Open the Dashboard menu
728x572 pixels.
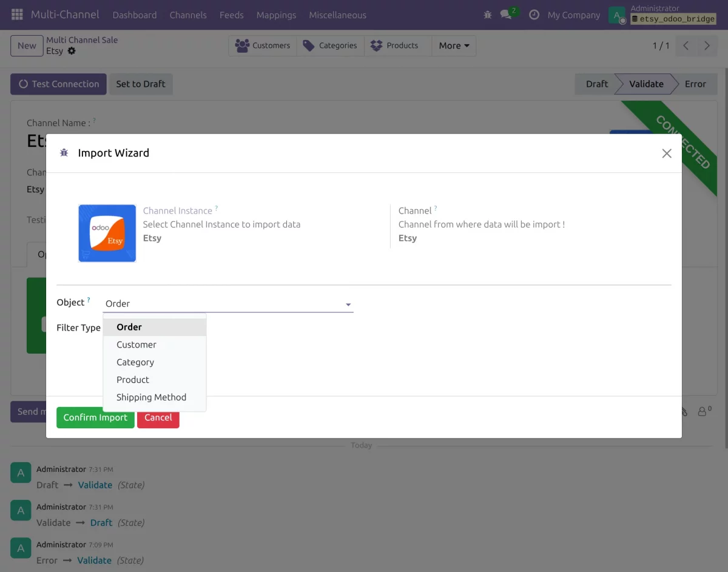point(135,15)
